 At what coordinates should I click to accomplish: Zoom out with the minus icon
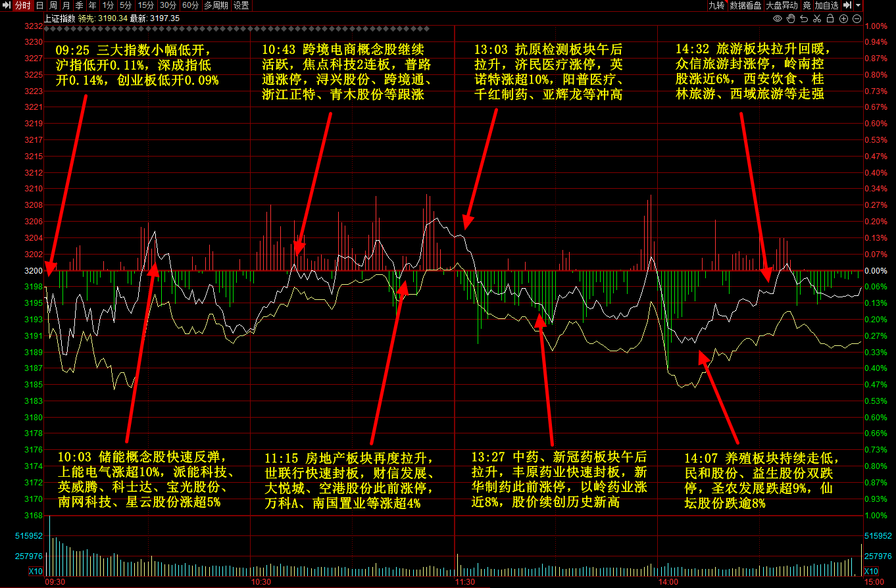[x=857, y=18]
